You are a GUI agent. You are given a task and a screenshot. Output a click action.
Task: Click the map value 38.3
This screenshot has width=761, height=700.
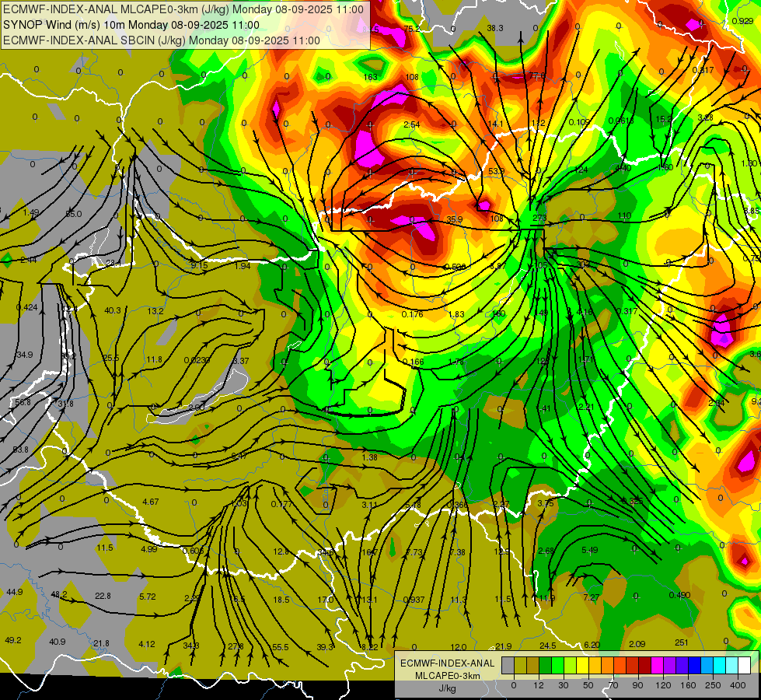coord(495,28)
